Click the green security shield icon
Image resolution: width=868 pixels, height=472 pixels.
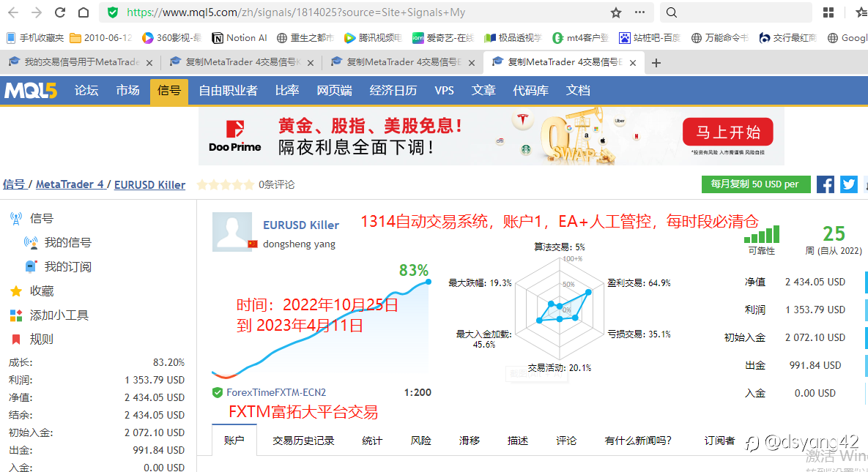pyautogui.click(x=112, y=12)
